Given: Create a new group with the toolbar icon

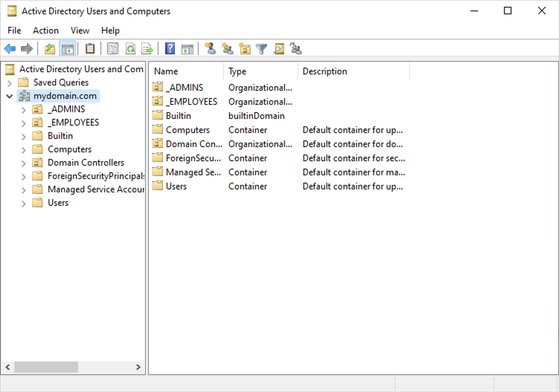Looking at the screenshot, I should coord(227,49).
